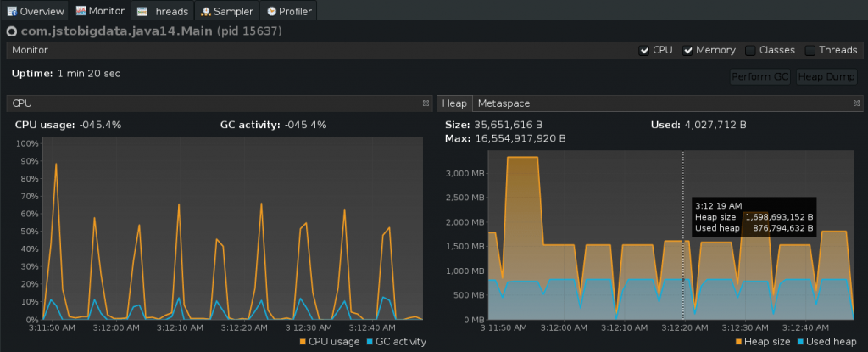Click the CPU usage -045.4% value
This screenshot has height=352, width=868.
point(100,125)
